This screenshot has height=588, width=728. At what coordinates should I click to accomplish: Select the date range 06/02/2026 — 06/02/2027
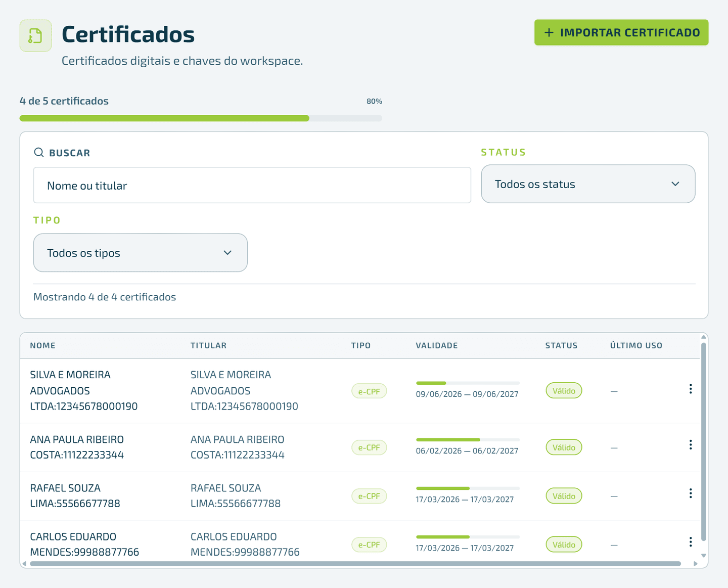click(x=467, y=451)
